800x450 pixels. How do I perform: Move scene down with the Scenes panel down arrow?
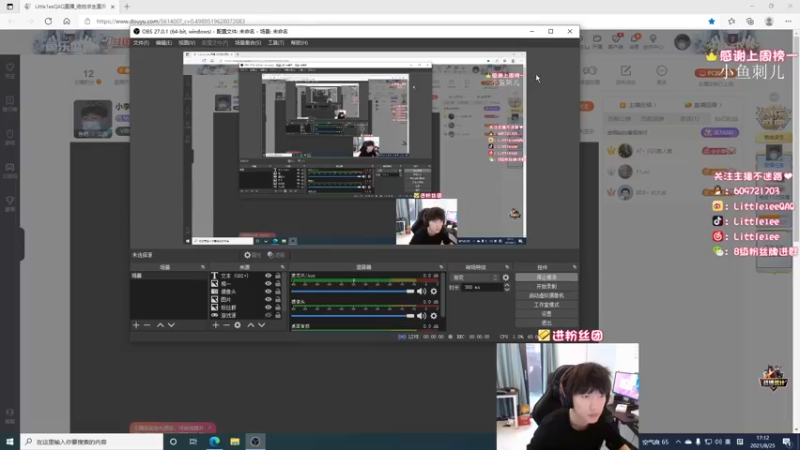(x=171, y=325)
